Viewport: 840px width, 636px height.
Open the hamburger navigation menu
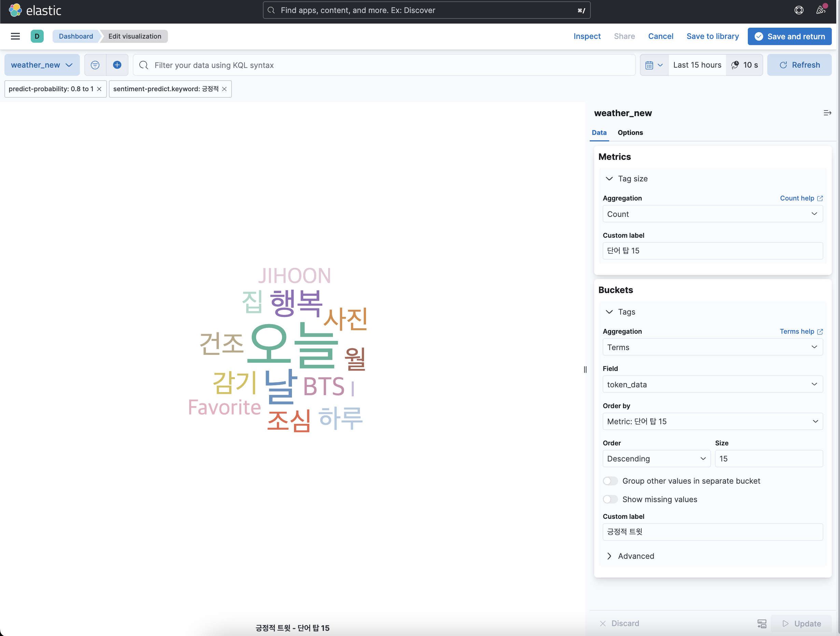(x=15, y=36)
